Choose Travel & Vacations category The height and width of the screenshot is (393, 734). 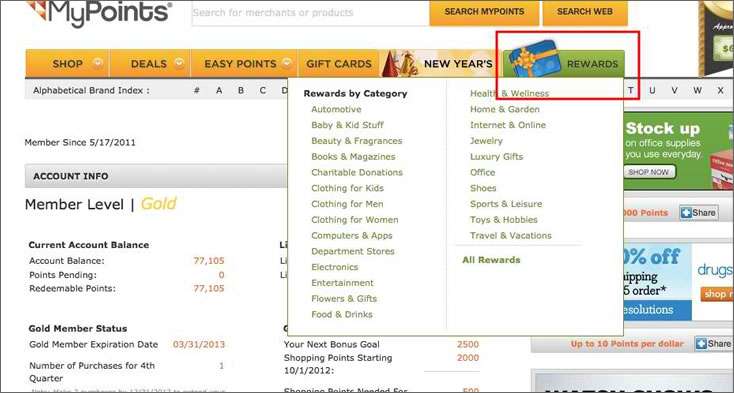click(511, 235)
